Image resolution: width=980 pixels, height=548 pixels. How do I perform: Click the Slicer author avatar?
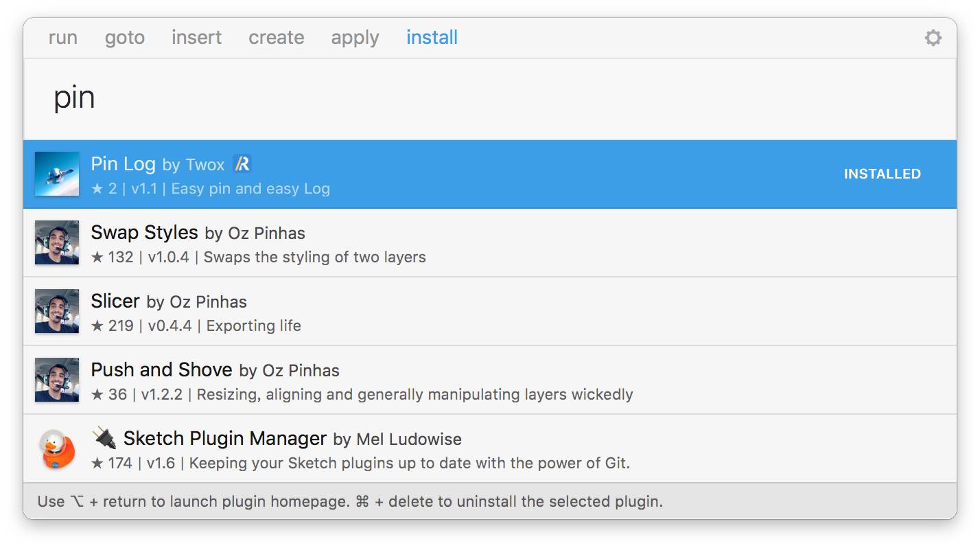coord(57,311)
